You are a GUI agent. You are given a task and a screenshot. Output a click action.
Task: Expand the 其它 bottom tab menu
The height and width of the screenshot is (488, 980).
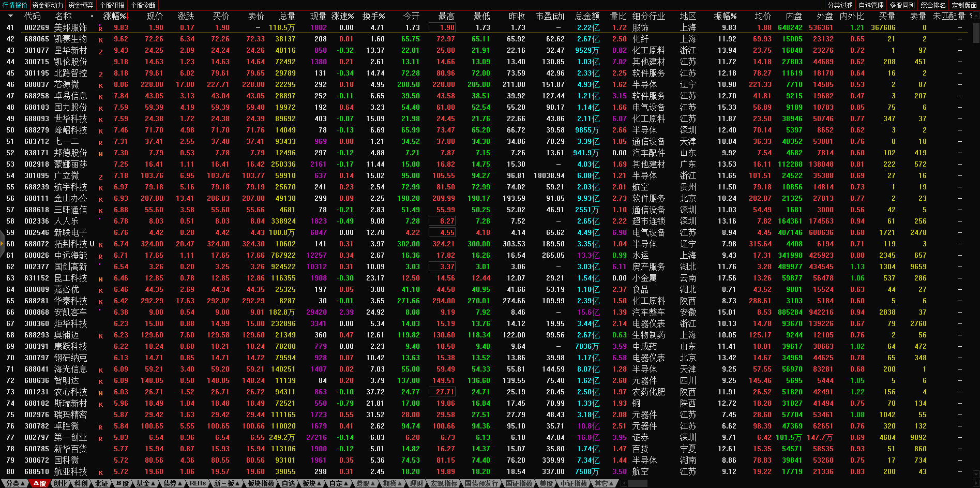tap(604, 483)
